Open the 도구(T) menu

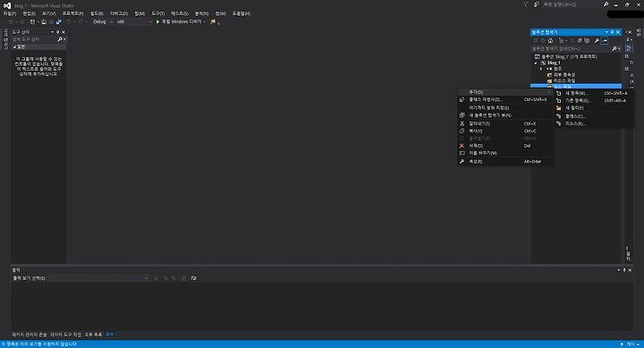click(x=157, y=13)
